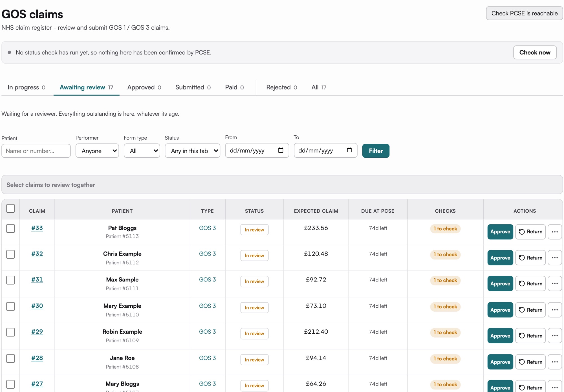This screenshot has height=392, width=564.
Task: Return claim #33 to performer
Action: [x=530, y=232]
